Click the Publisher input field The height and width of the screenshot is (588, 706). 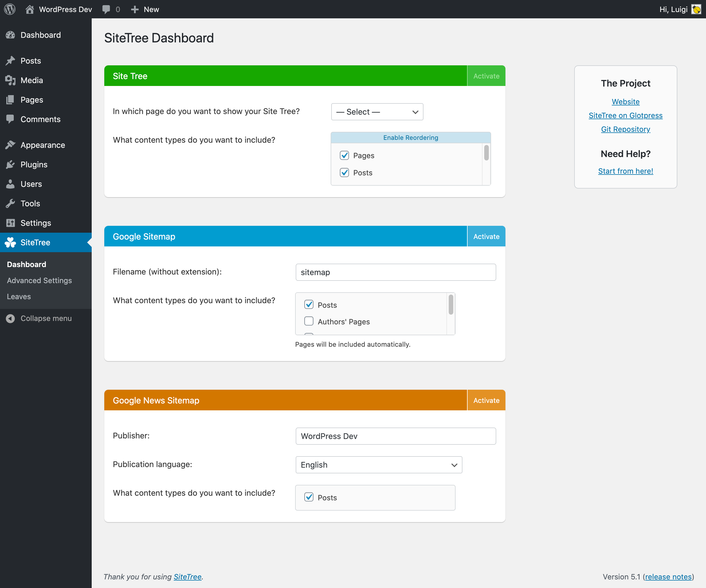396,436
